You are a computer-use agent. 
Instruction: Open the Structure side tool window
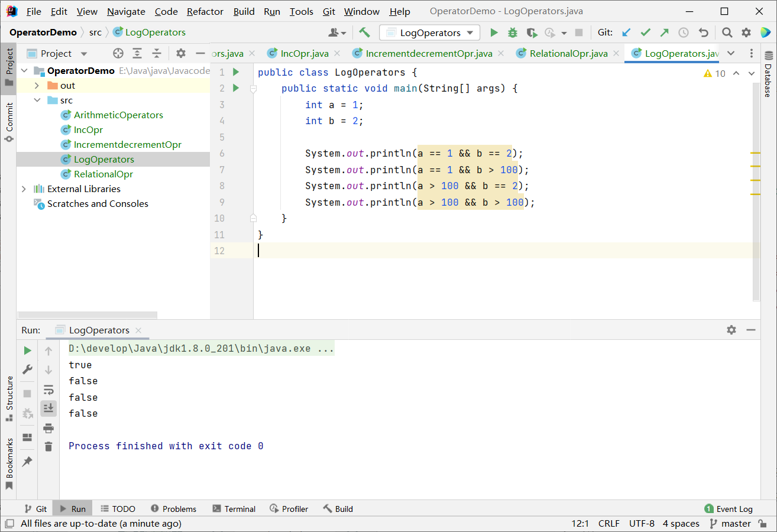9,399
